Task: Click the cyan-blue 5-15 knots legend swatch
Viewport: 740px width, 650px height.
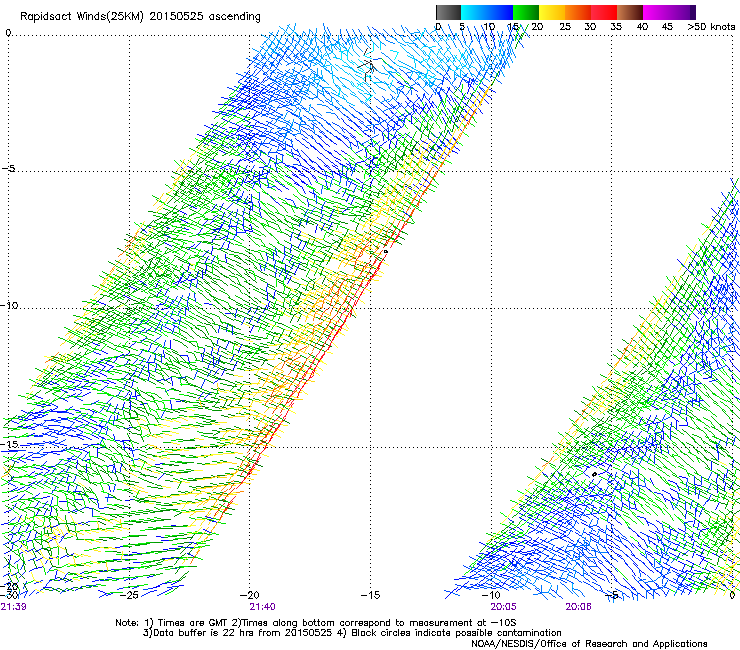Action: pyautogui.click(x=487, y=12)
